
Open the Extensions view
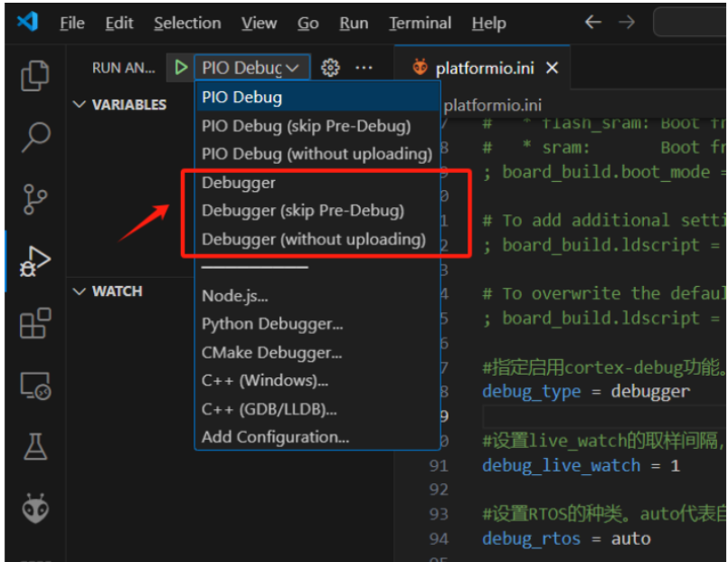(35, 323)
